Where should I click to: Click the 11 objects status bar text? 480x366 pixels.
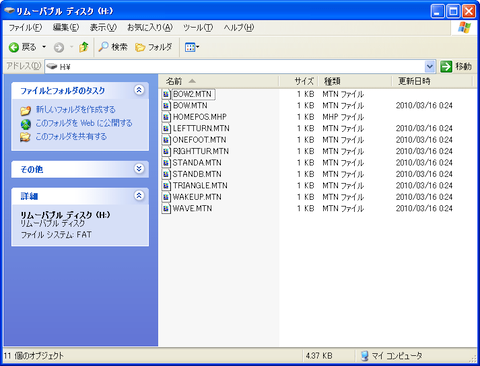(x=34, y=356)
